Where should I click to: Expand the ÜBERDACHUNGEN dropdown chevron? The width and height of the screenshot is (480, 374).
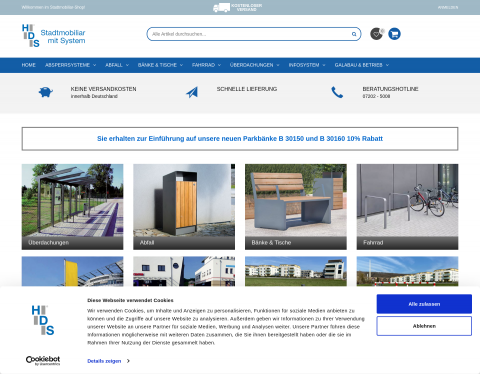point(278,65)
